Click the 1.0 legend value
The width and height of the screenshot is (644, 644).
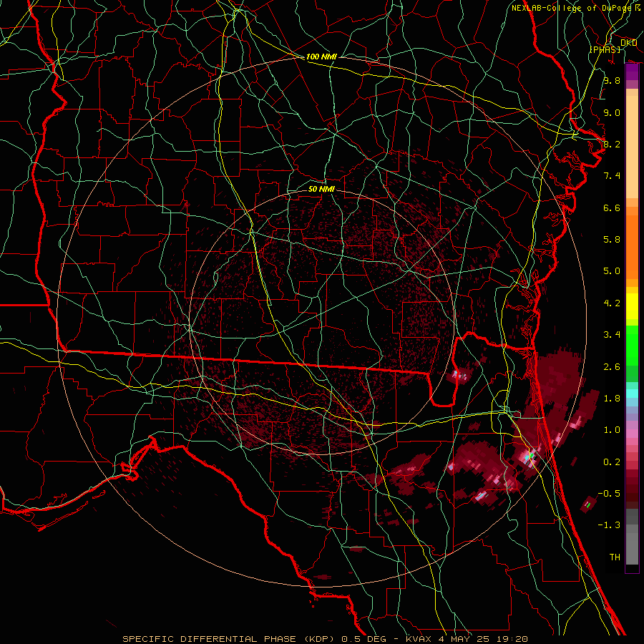coord(612,430)
